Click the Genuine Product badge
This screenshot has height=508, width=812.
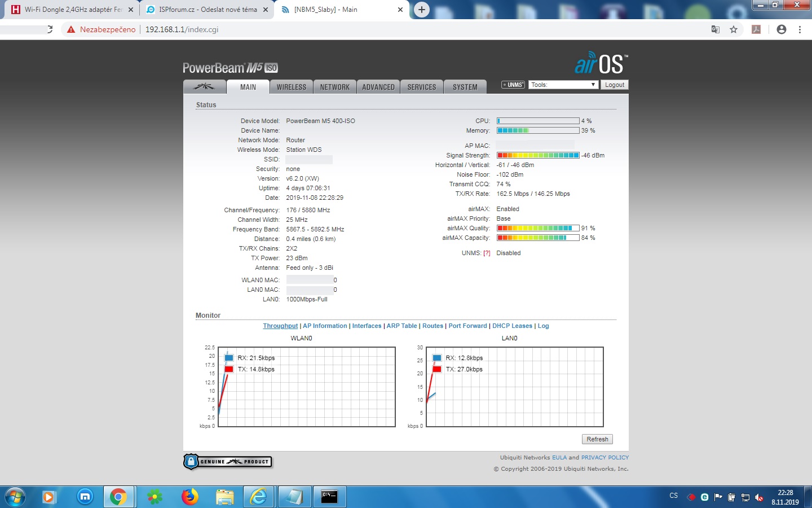(x=228, y=462)
